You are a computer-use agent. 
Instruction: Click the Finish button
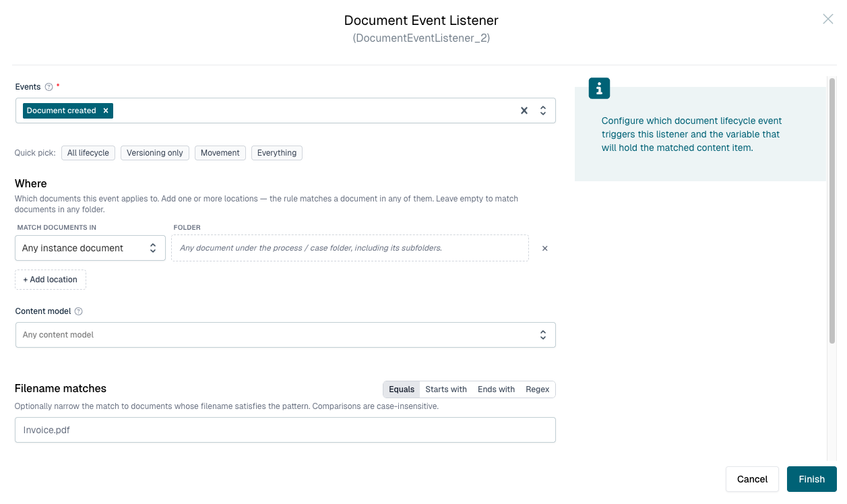tap(812, 479)
